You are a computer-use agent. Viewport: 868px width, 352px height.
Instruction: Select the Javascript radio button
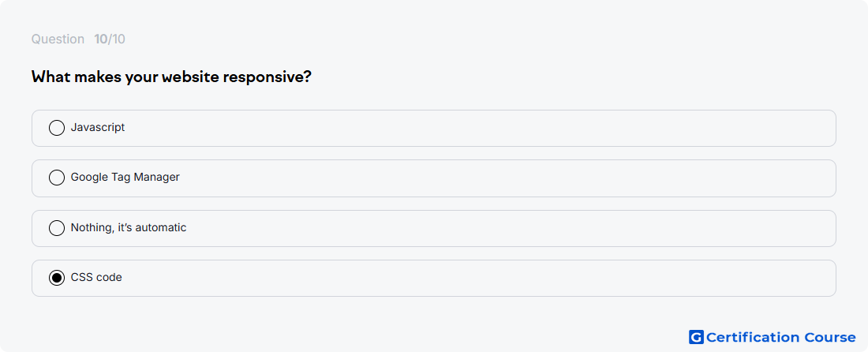[57, 128]
